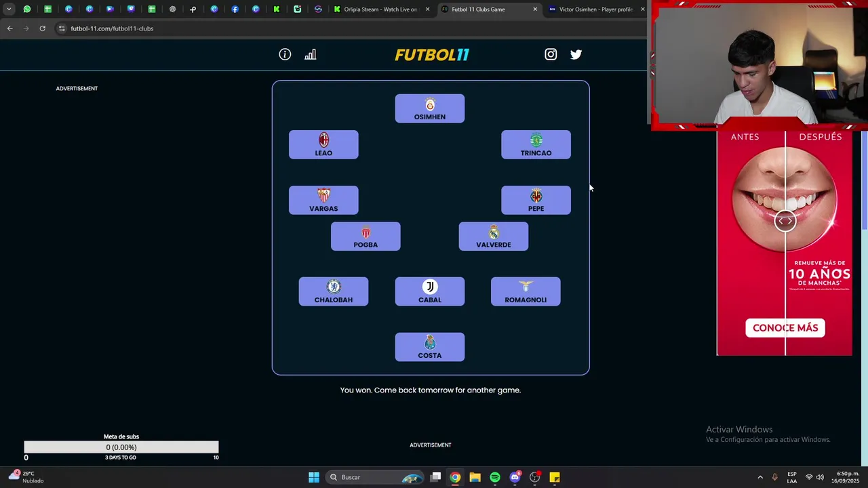Select the VARGAS player card
The image size is (868, 488).
(323, 200)
